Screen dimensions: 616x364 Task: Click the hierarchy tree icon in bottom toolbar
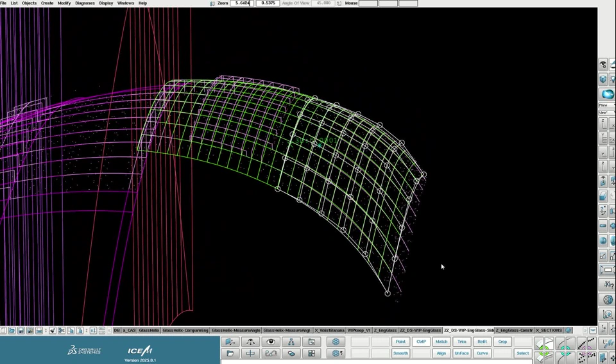[291, 342]
